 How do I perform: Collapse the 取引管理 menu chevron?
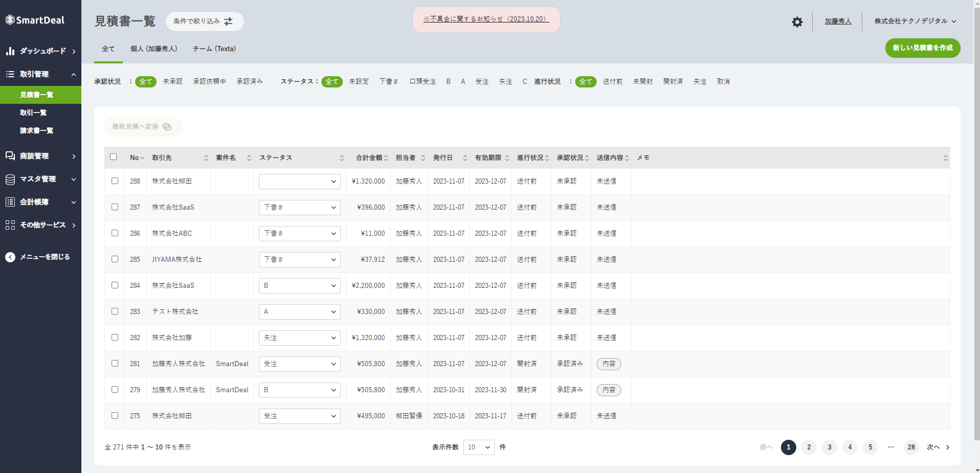73,74
